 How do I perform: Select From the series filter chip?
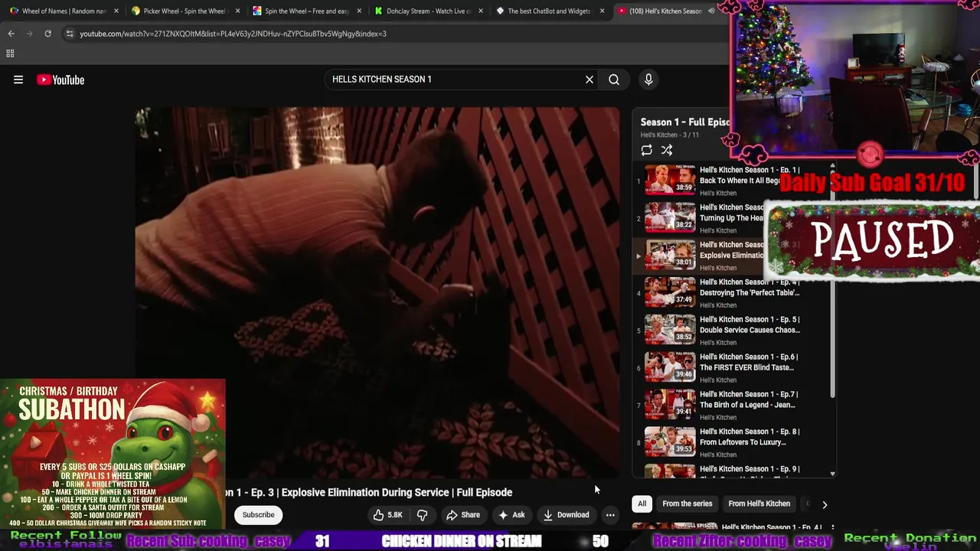click(687, 504)
